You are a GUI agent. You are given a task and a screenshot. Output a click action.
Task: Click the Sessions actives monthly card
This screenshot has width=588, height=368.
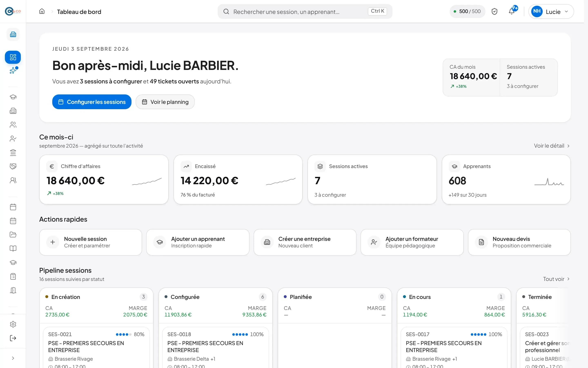click(372, 180)
